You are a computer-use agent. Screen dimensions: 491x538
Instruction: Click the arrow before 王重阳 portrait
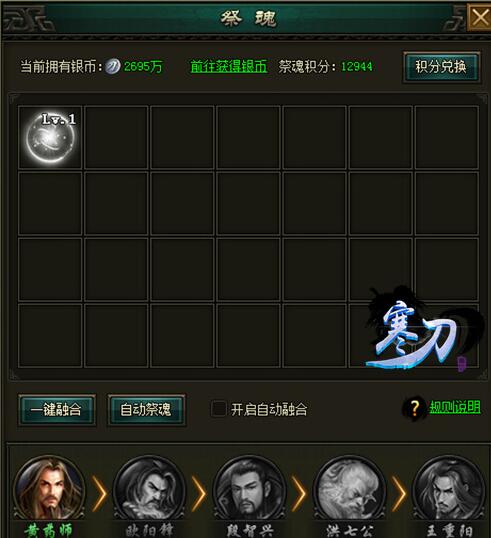tap(399, 493)
